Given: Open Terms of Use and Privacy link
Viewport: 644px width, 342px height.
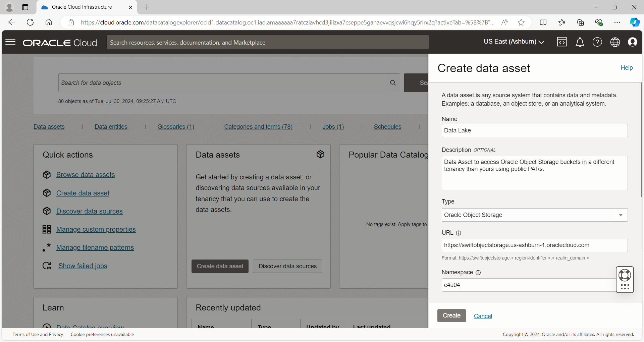Looking at the screenshot, I should (38, 334).
